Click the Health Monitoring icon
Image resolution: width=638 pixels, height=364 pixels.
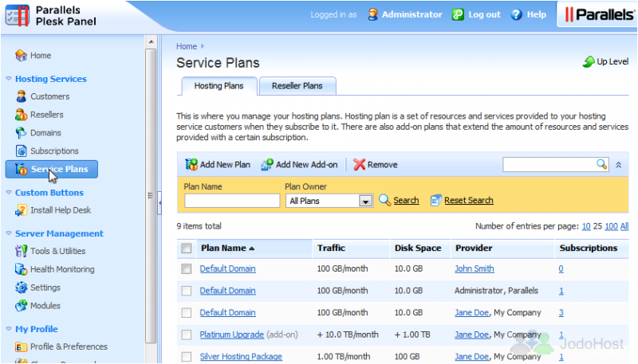click(21, 269)
